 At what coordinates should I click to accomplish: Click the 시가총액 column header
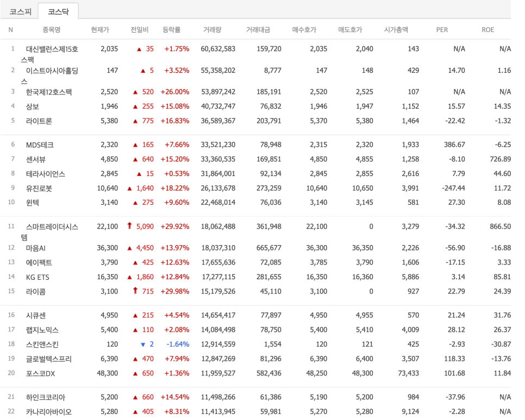coord(396,30)
